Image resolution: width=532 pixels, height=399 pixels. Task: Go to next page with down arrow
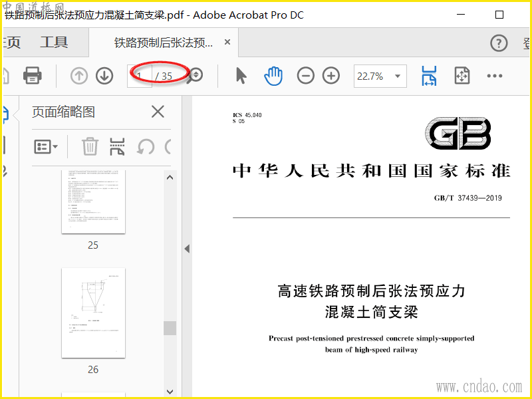pyautogui.click(x=104, y=76)
